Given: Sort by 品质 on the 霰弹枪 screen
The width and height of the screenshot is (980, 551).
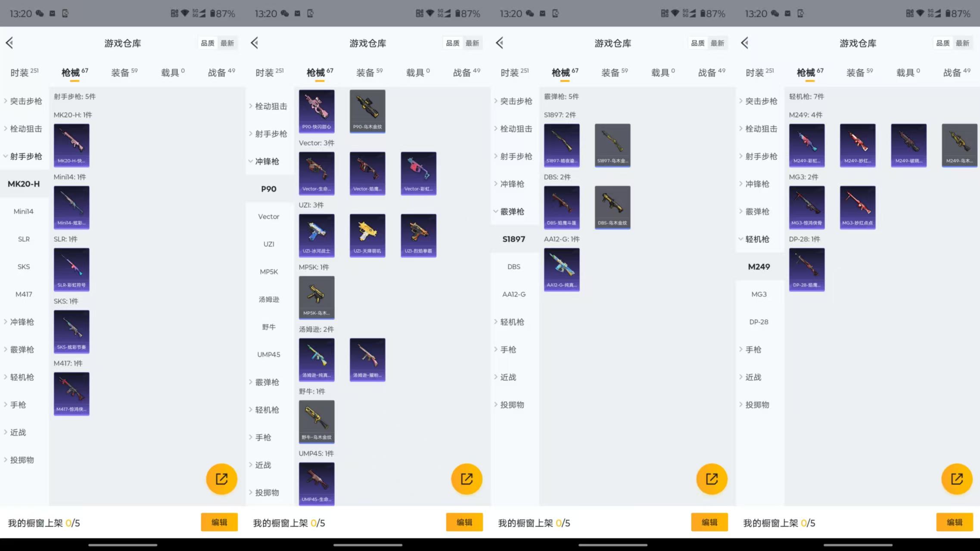Looking at the screenshot, I should click(698, 43).
